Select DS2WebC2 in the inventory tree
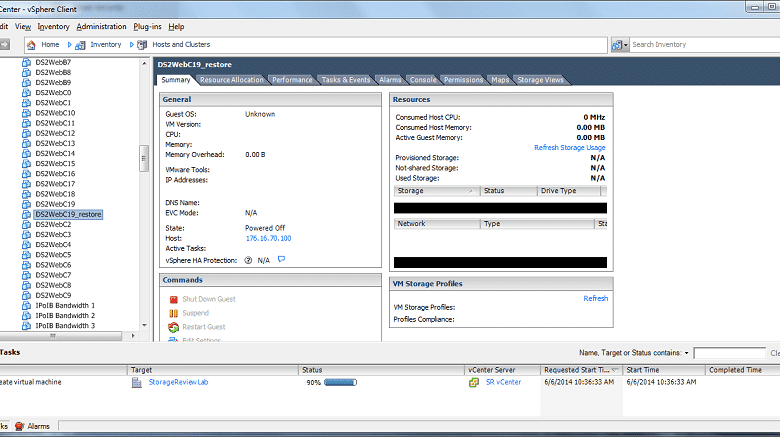Viewport: 780px width, 437px height. pos(53,224)
